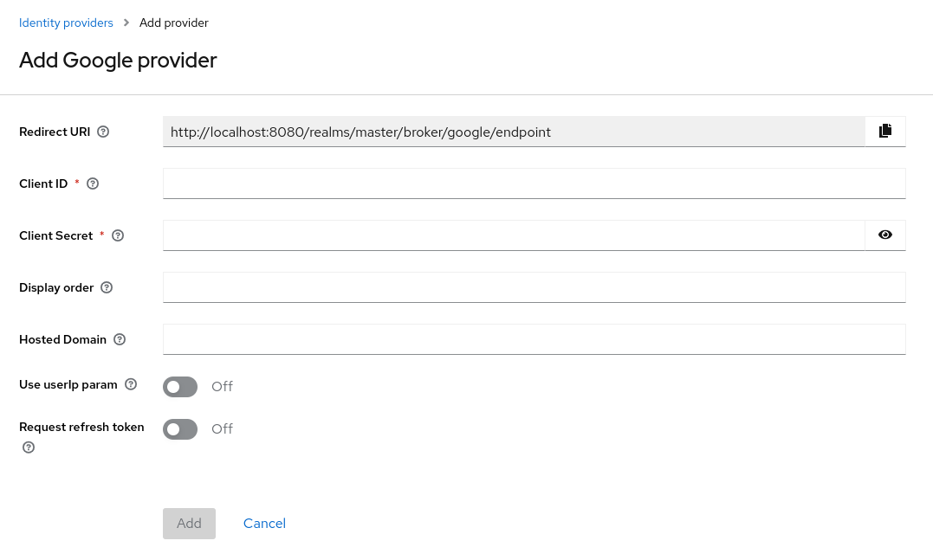The height and width of the screenshot is (560, 933).
Task: Focus the Client ID input field
Action: 534,183
